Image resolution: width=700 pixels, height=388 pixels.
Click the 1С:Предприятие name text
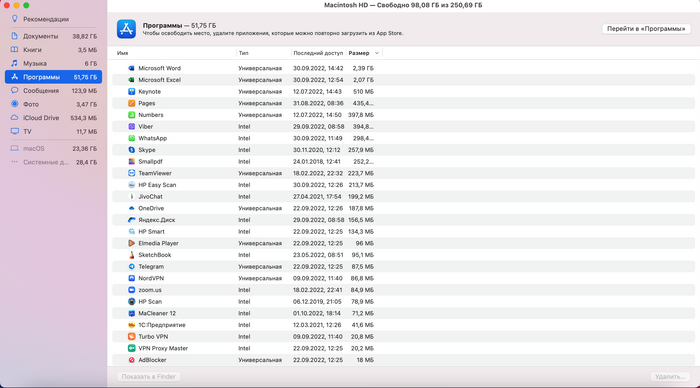162,325
